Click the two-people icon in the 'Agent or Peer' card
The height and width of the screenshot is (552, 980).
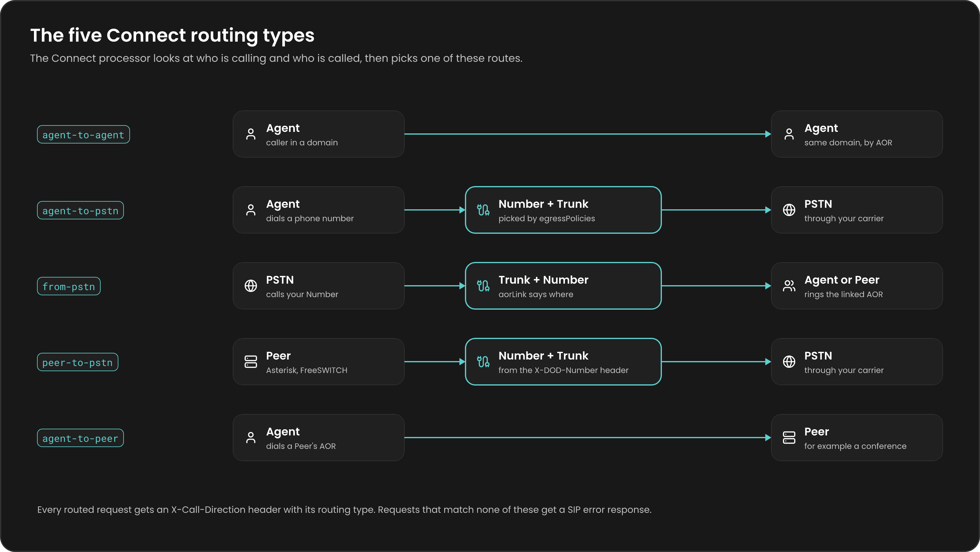pos(789,285)
